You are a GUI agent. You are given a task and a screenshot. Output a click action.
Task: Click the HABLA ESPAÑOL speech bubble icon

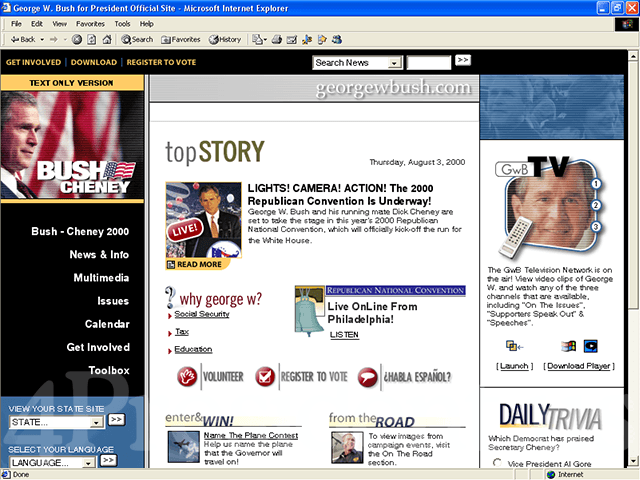(367, 376)
